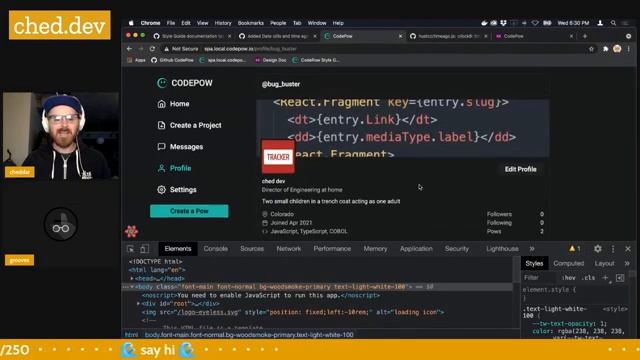This screenshot has width=640, height=360.
Task: Open the Chrome History menu
Action: 223,23
